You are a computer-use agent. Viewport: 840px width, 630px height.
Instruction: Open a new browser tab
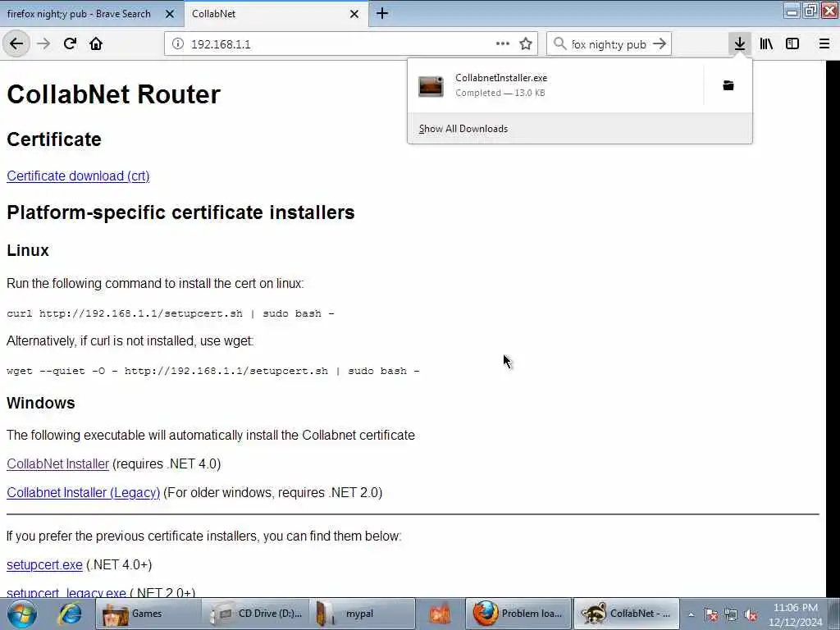382,13
